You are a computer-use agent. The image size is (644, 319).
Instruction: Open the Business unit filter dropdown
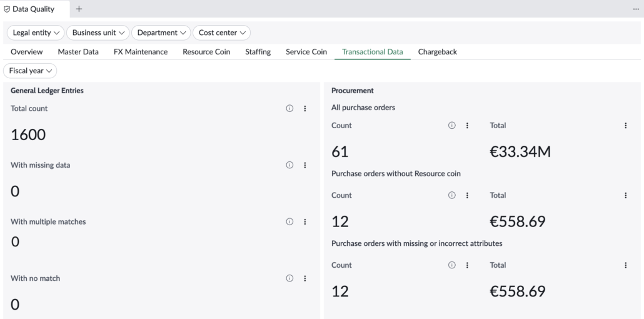(x=98, y=33)
